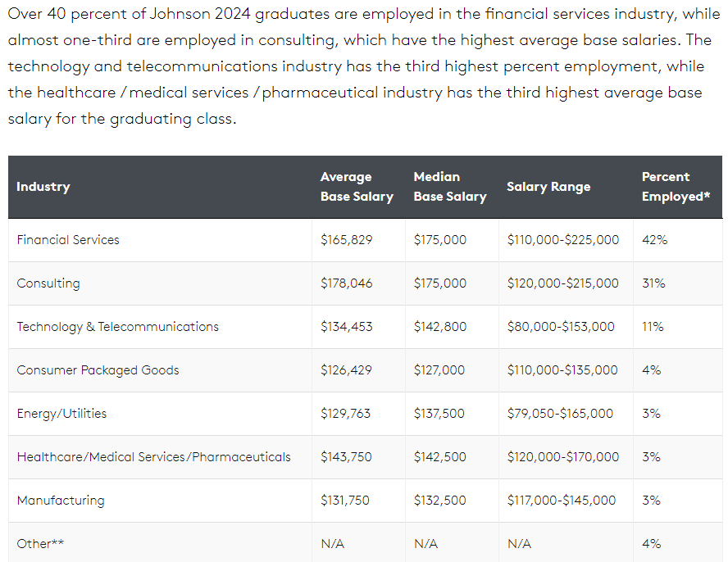Select the 11% percent employed cell

tap(653, 327)
